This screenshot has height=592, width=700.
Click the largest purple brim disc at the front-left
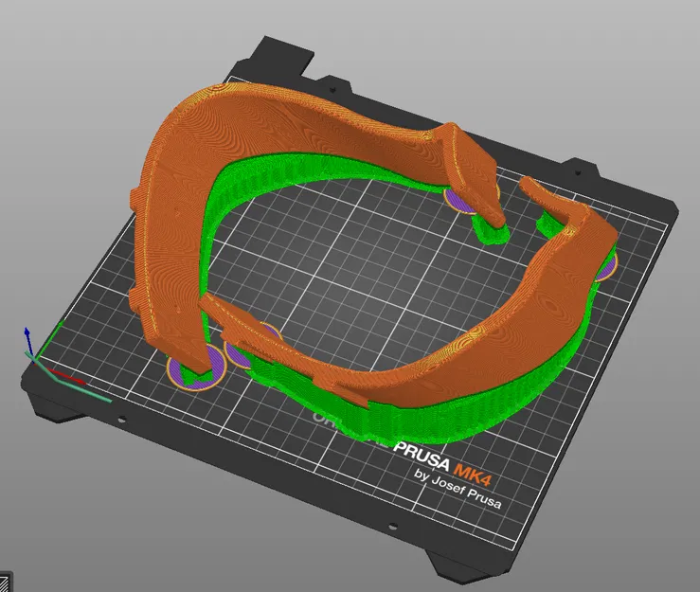pos(196,368)
